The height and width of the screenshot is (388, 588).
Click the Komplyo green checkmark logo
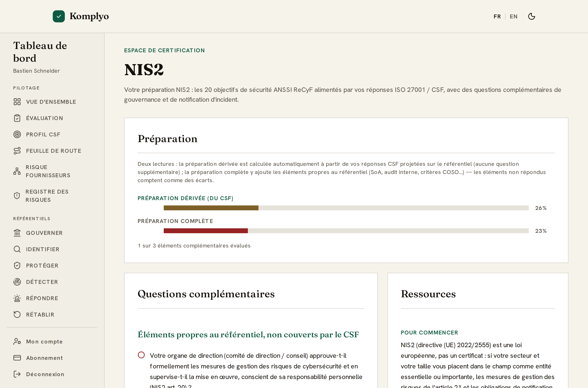coord(59,16)
